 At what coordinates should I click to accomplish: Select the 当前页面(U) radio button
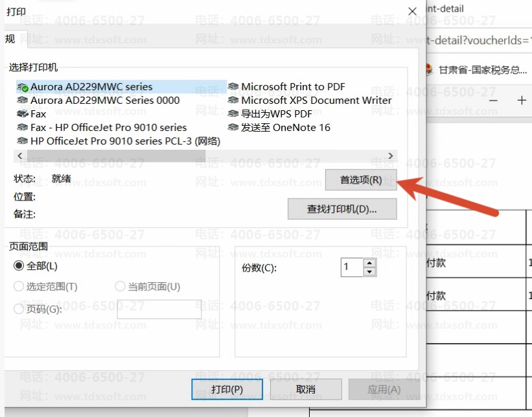click(120, 286)
